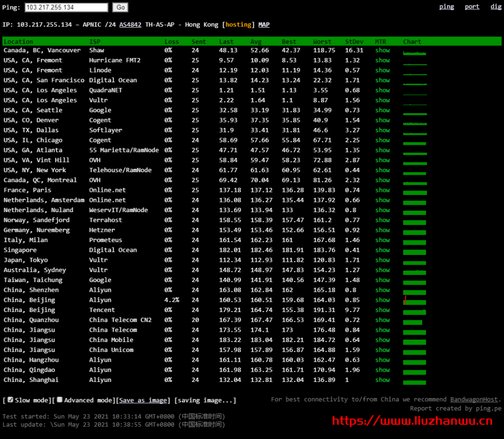504x439 pixels.
Task: Click the Loss column header
Action: coord(172,42)
